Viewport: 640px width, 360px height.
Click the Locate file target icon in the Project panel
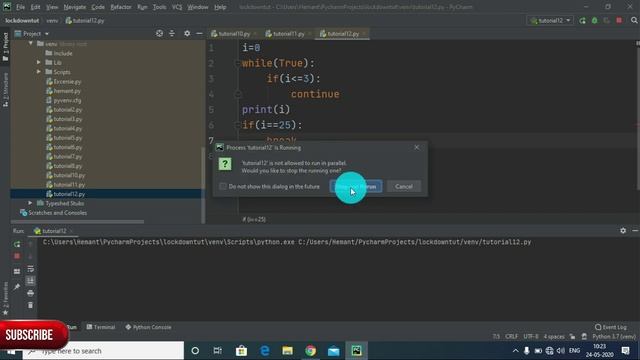tap(160, 33)
